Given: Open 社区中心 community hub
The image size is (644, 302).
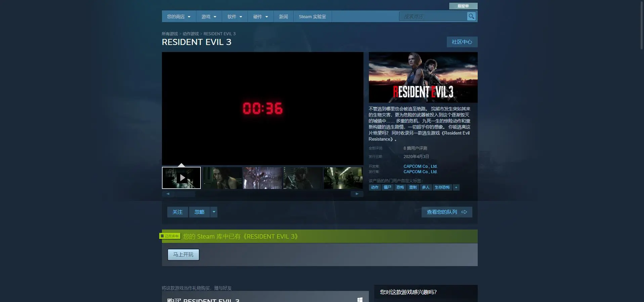Looking at the screenshot, I should (462, 42).
